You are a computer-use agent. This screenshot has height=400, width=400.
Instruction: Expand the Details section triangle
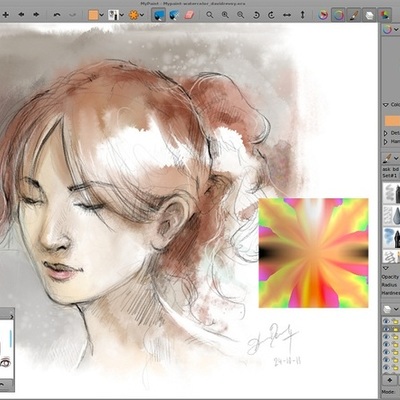click(x=386, y=133)
